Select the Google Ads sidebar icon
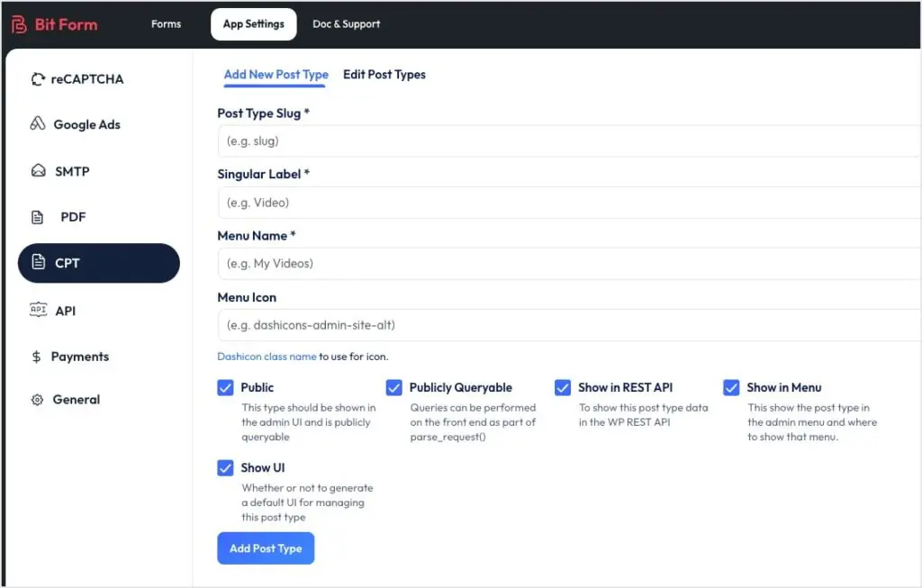 click(x=37, y=124)
